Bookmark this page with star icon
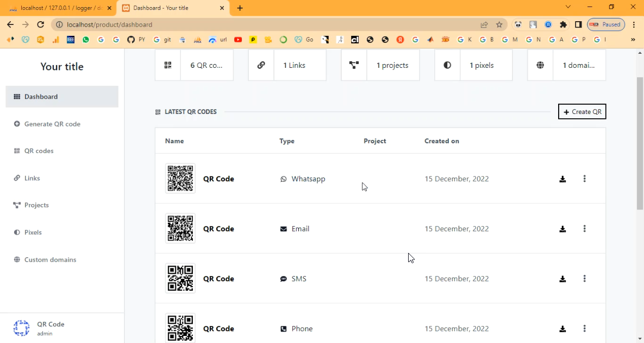 tap(499, 24)
